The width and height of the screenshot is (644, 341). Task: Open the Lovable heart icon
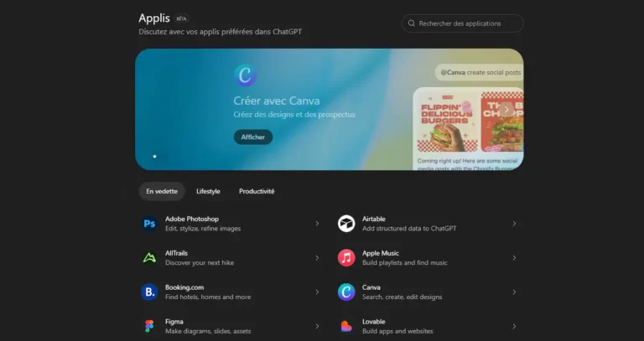click(346, 326)
